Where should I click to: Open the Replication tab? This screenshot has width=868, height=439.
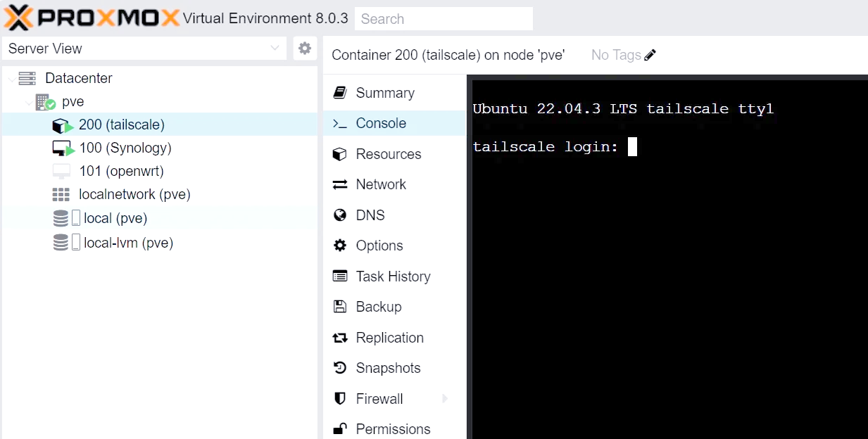click(x=394, y=338)
